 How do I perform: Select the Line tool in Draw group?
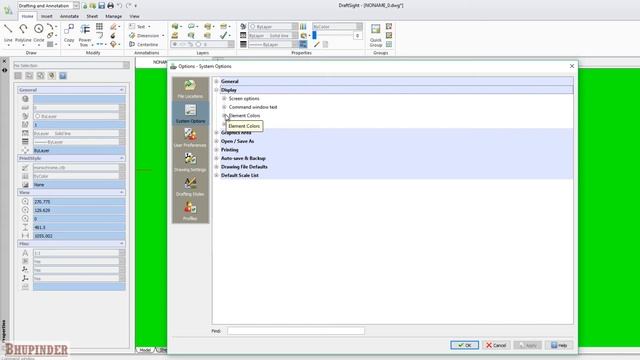[8, 32]
